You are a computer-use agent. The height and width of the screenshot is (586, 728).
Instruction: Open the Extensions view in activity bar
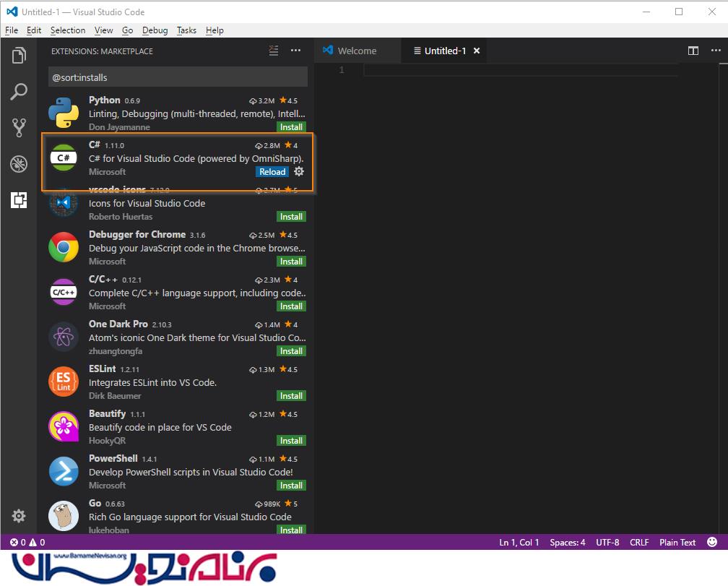pos(19,200)
